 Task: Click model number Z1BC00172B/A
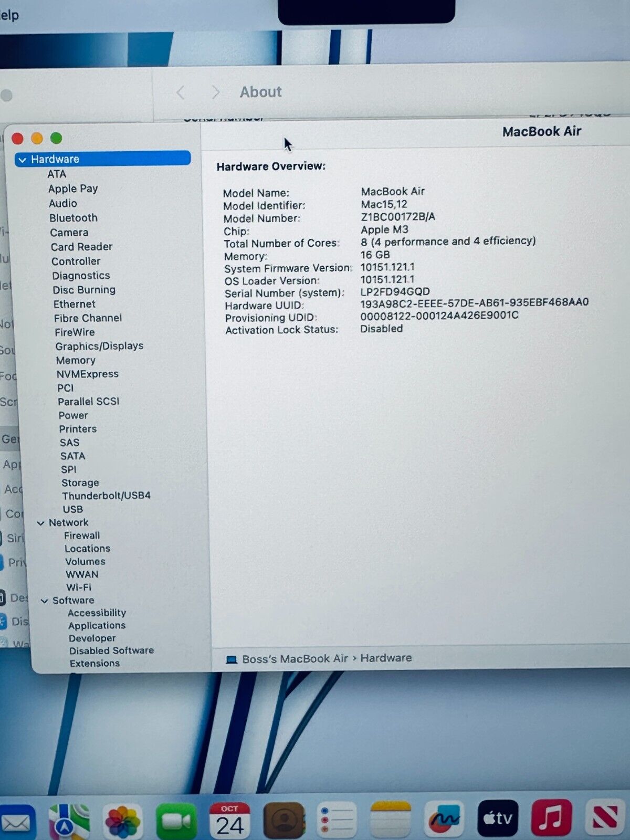(398, 217)
